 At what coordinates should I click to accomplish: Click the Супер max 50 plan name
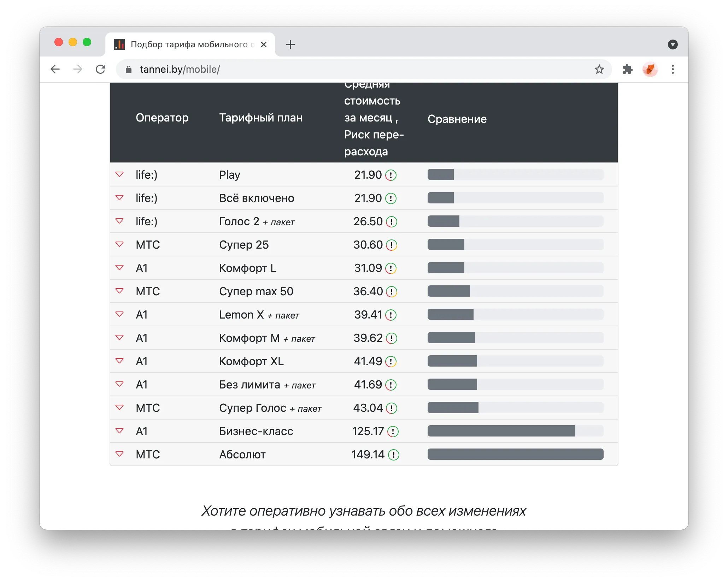[256, 291]
